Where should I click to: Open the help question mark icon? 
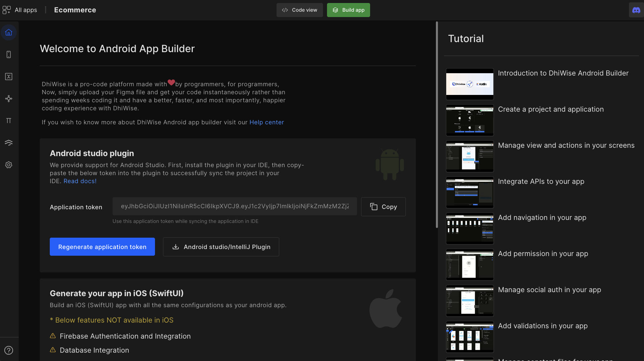(9, 350)
